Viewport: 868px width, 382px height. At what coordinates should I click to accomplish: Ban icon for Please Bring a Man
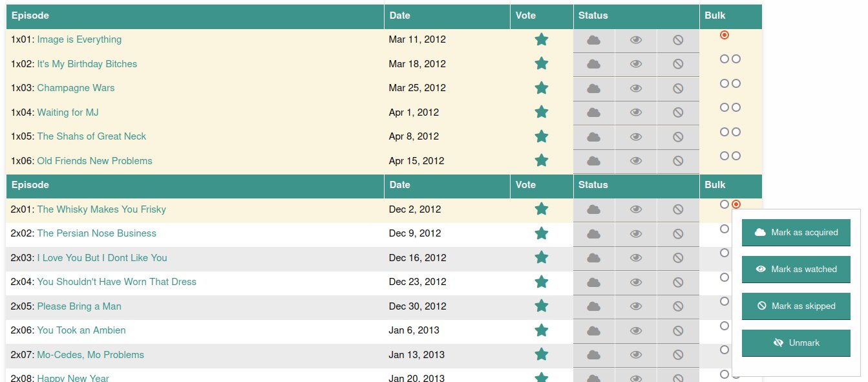[678, 306]
